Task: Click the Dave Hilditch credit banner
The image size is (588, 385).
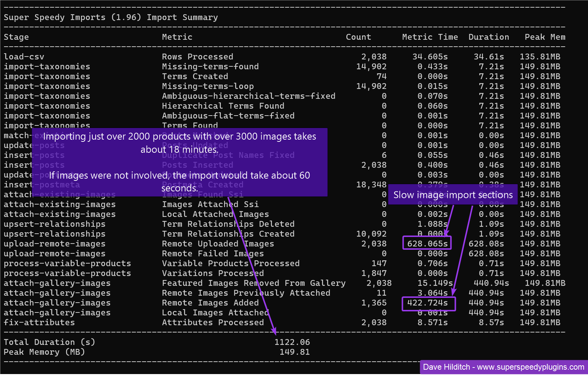Action: [502, 367]
